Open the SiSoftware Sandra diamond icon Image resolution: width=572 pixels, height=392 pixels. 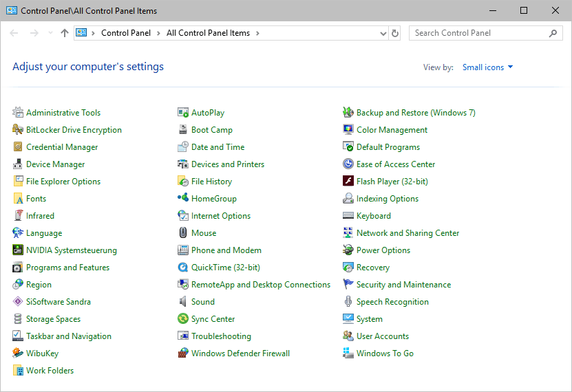click(x=18, y=301)
